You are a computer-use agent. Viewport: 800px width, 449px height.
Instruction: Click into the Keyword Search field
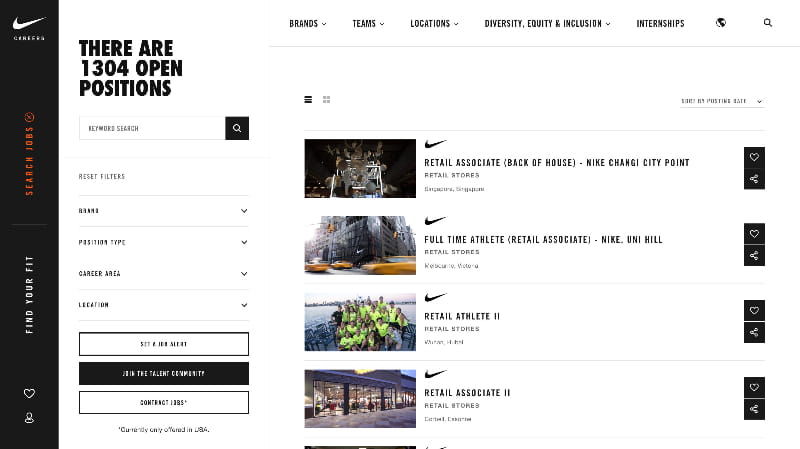tap(152, 128)
